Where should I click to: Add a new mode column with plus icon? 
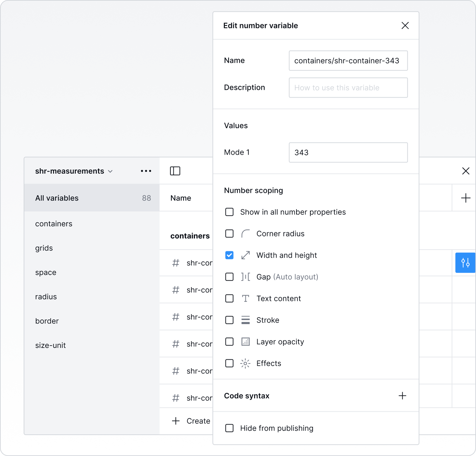click(466, 198)
